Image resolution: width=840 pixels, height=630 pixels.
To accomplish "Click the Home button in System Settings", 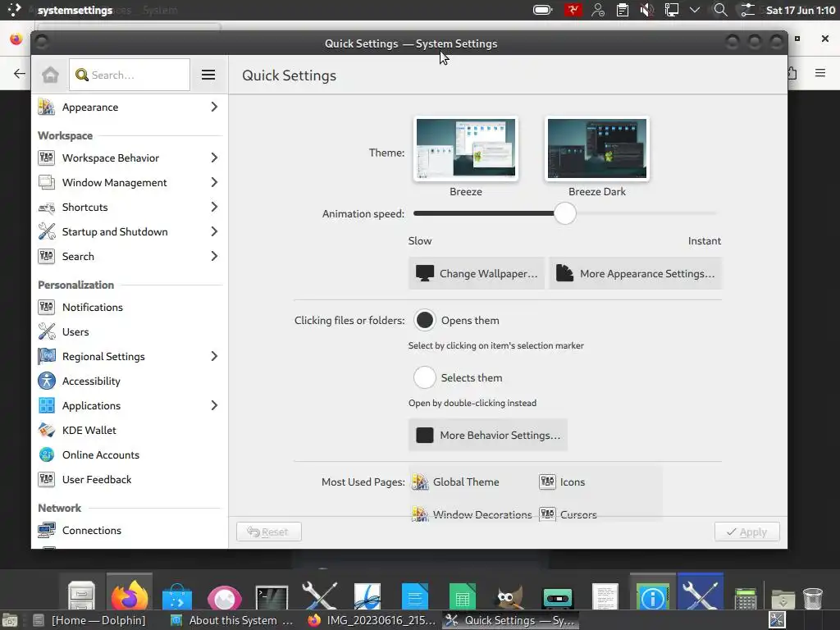I will (50, 75).
